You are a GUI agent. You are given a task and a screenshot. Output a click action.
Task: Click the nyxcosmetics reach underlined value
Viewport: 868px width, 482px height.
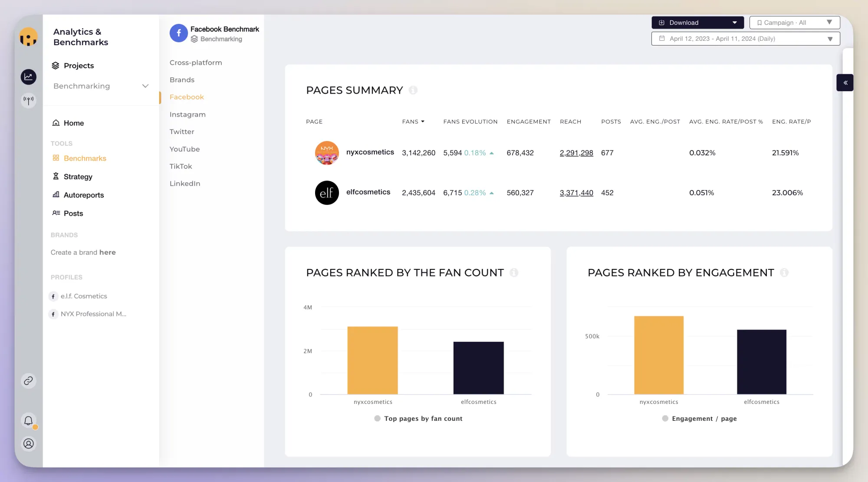tap(576, 153)
